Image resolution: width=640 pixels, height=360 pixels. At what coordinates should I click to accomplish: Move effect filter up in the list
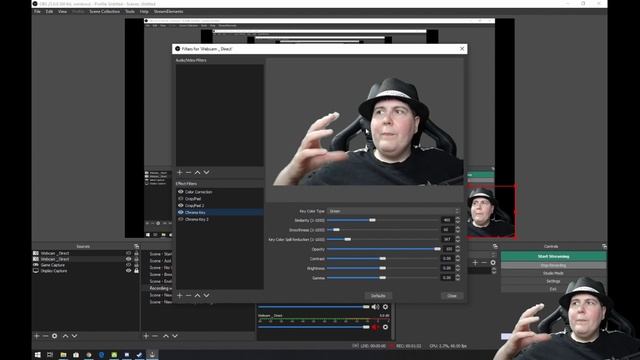198,296
